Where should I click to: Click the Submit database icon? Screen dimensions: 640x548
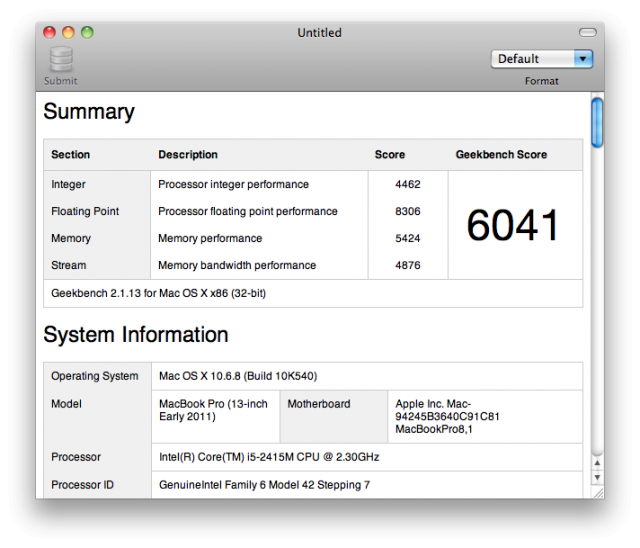pyautogui.click(x=61, y=60)
